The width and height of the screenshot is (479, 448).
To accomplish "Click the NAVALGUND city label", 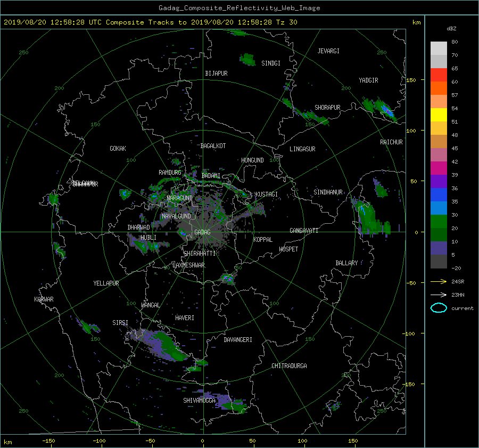I will [x=176, y=216].
